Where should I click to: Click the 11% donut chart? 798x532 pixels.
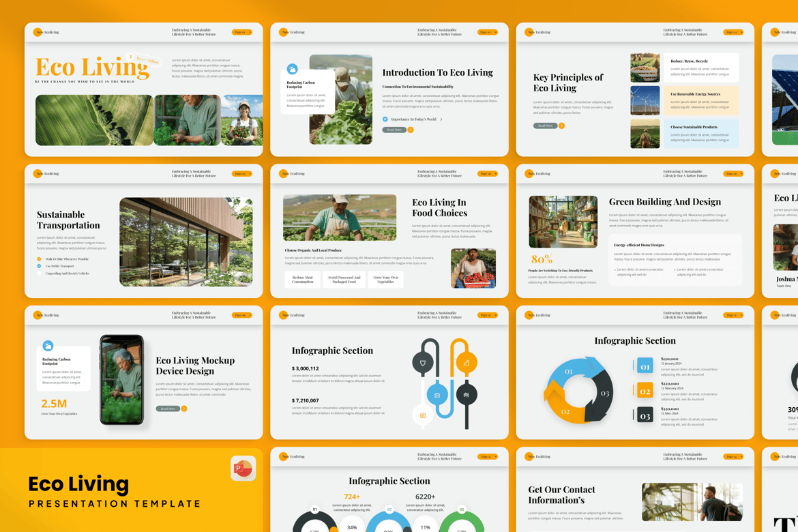click(x=426, y=525)
